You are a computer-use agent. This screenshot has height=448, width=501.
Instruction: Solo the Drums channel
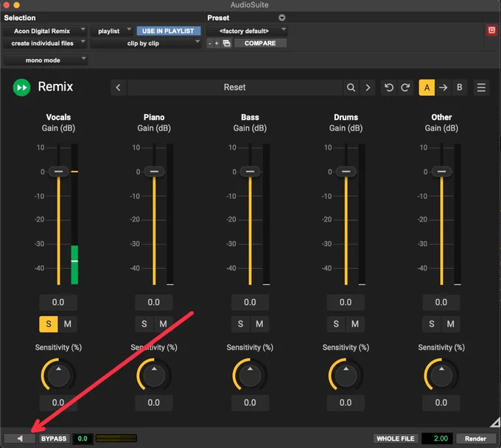(336, 324)
